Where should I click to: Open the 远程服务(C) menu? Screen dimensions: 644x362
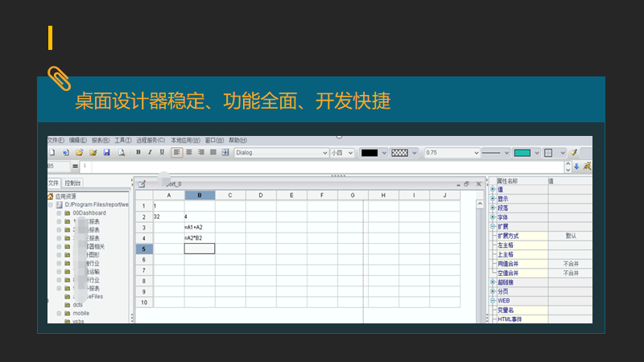(x=151, y=140)
